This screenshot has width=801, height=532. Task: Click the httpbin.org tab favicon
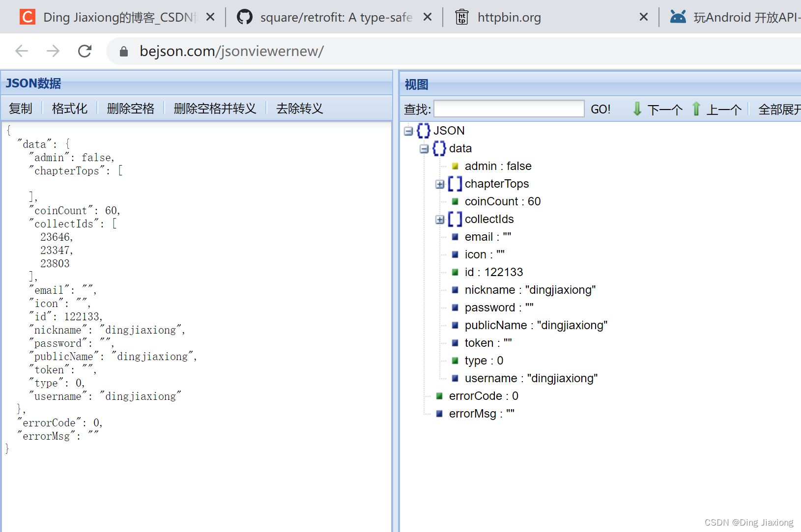[462, 17]
